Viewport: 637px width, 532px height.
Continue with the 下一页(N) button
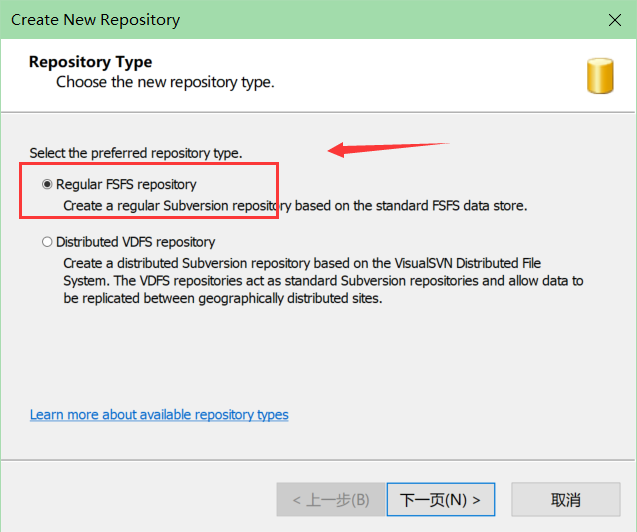click(441, 500)
